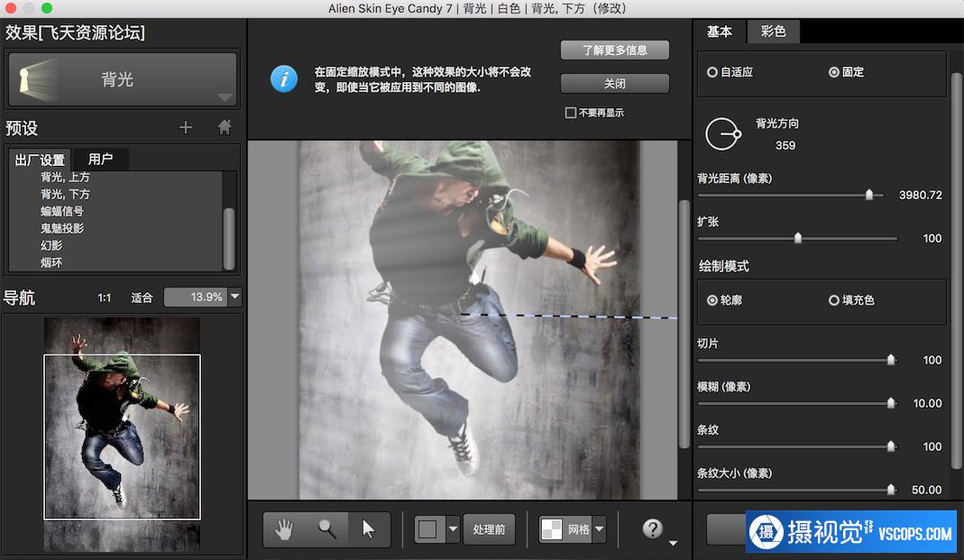Click the settings panel vertical scrollbar
The width and height of the screenshot is (964, 560).
(957, 271)
